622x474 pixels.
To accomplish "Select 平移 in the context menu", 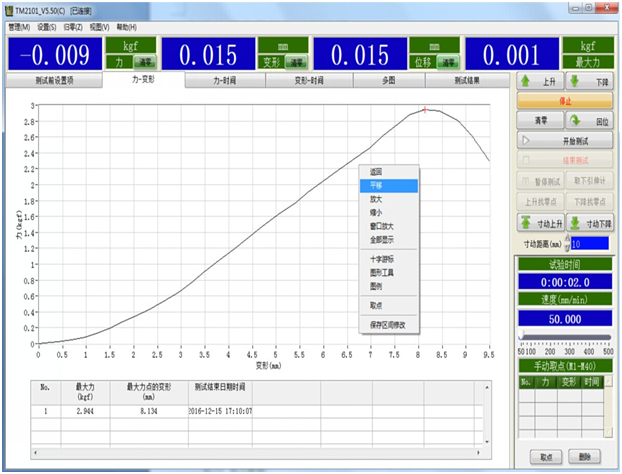I will coord(377,185).
